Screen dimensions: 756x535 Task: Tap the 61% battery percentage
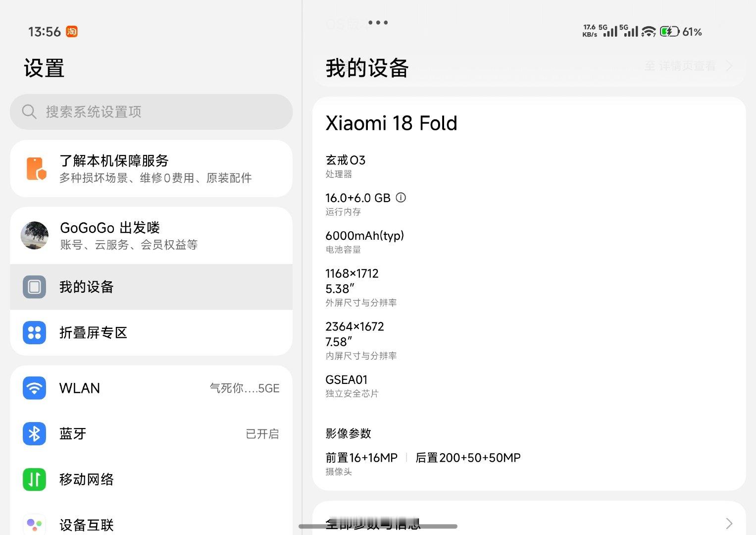(x=692, y=32)
